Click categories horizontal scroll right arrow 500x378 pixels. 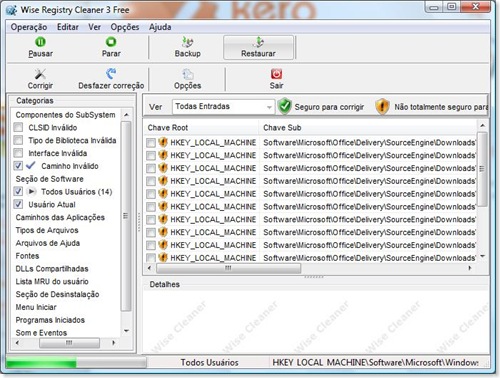click(113, 343)
